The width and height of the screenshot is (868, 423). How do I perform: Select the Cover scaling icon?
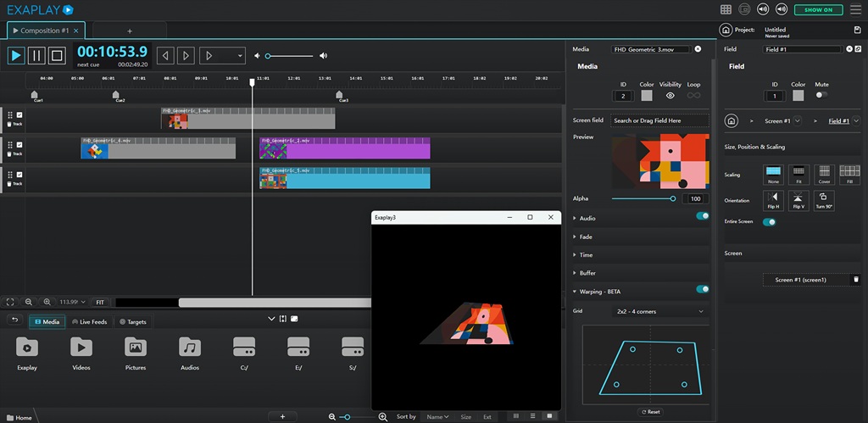coord(824,175)
